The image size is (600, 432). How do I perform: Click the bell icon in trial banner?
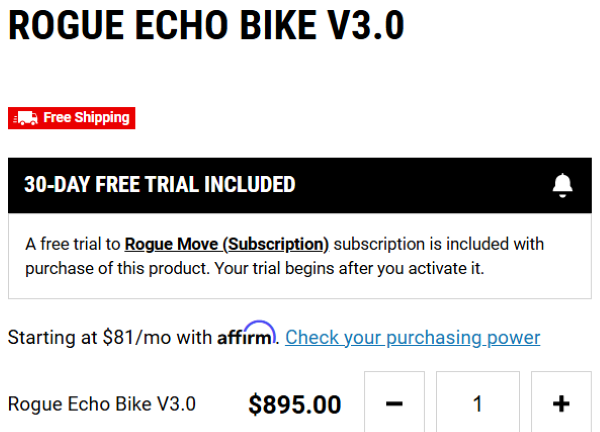click(x=563, y=185)
